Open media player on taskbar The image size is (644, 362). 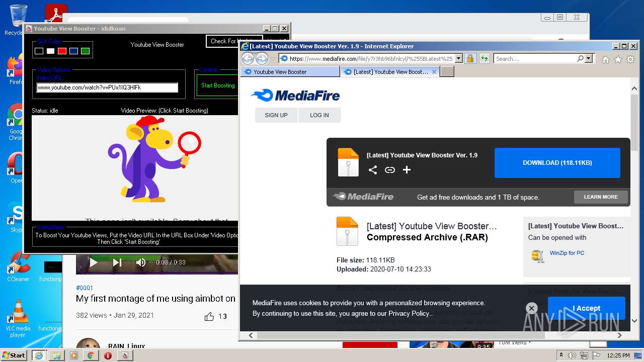tap(74, 355)
